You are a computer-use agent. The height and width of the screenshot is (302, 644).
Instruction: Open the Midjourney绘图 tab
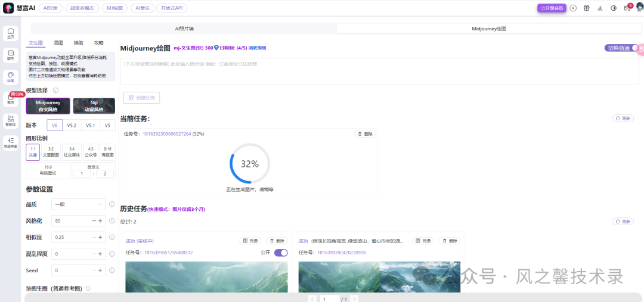coord(489,29)
